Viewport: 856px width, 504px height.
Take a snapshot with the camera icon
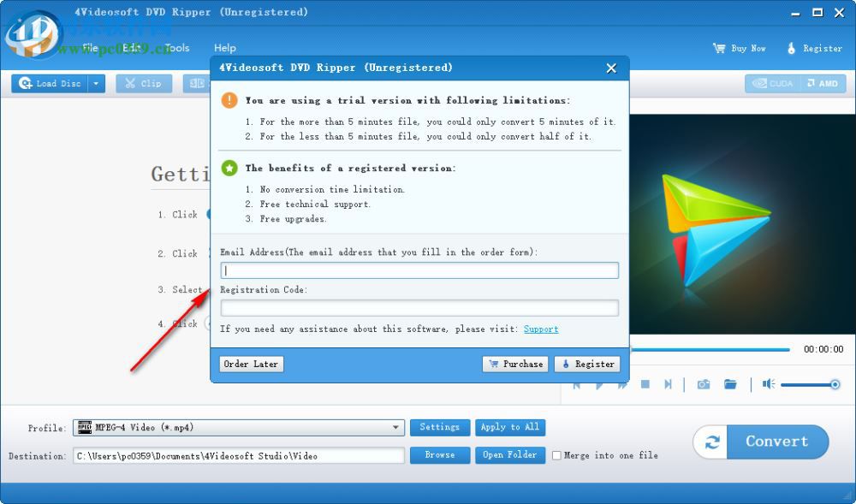click(x=703, y=384)
